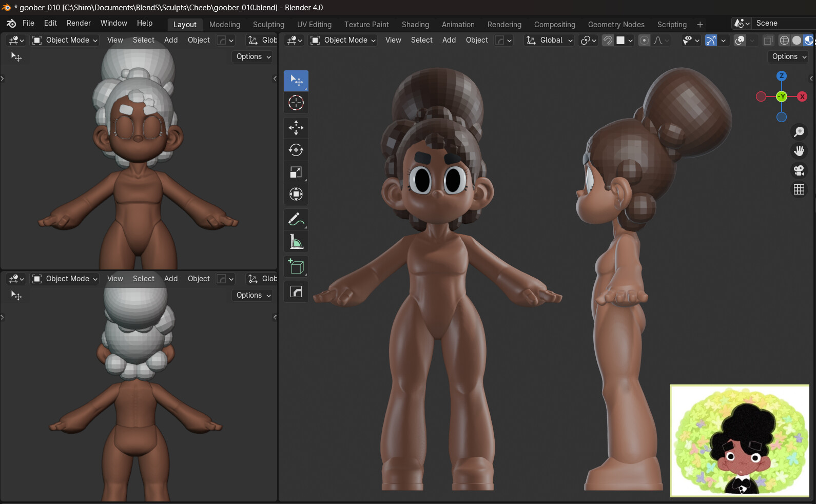Screen dimensions: 816x504
Task: Switch to solid viewport shading
Action: (x=796, y=40)
